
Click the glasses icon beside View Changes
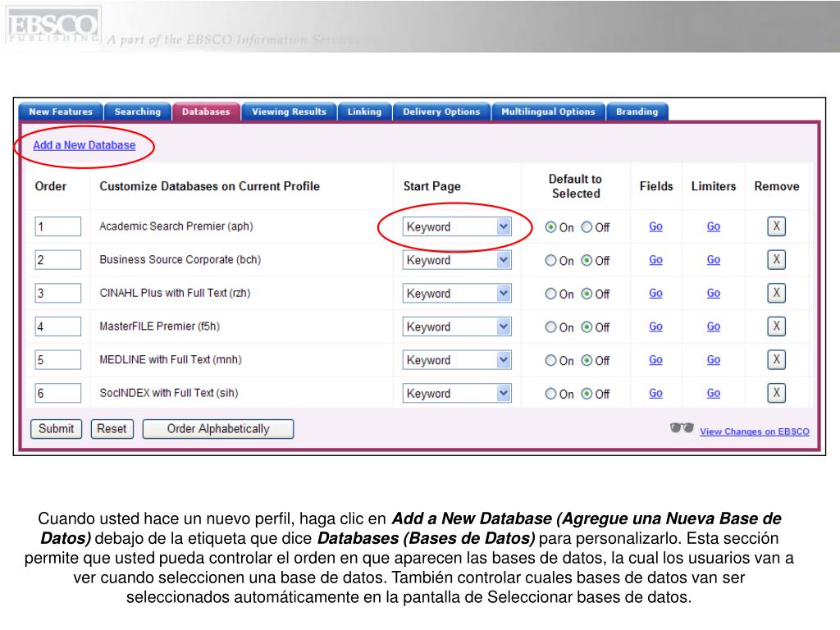(682, 428)
